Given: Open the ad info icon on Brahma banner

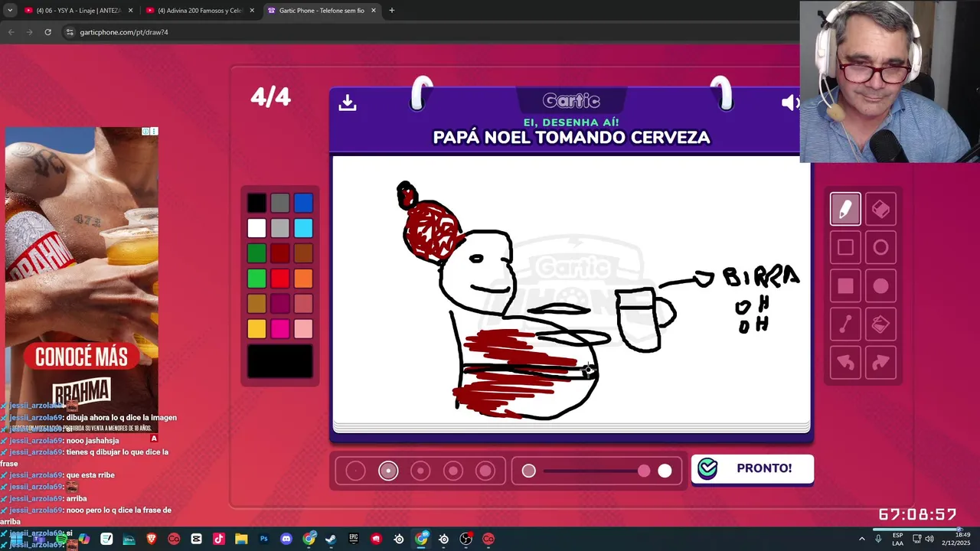Looking at the screenshot, I should (145, 132).
